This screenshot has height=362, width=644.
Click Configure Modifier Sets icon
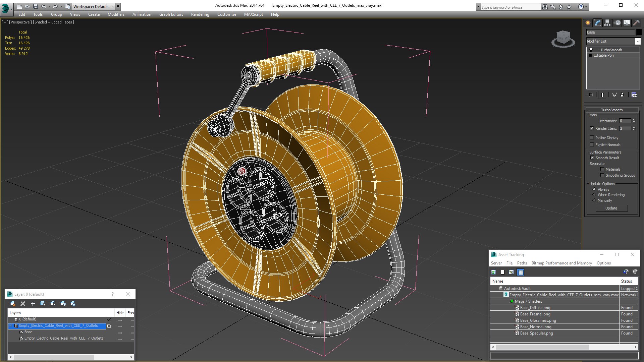pyautogui.click(x=634, y=95)
